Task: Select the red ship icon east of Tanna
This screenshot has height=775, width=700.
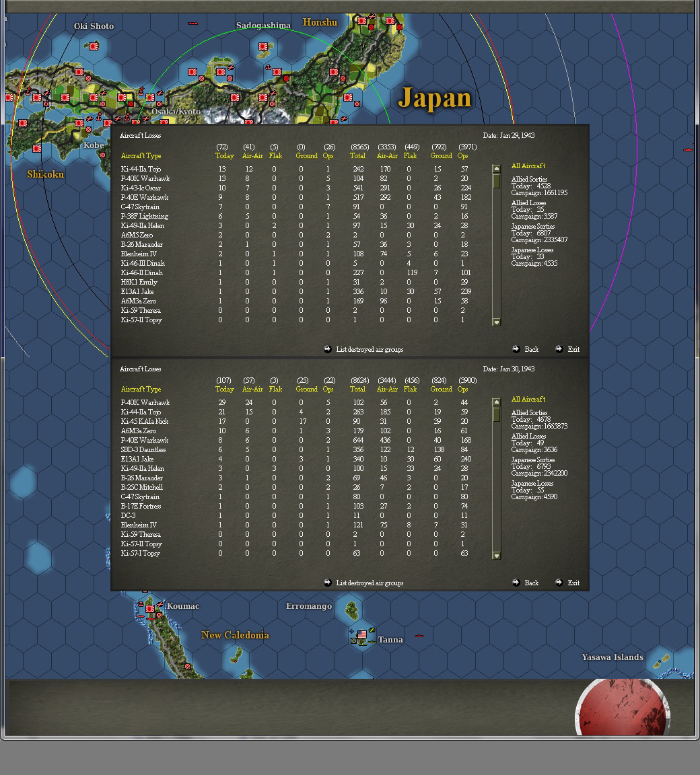Action: [419, 636]
